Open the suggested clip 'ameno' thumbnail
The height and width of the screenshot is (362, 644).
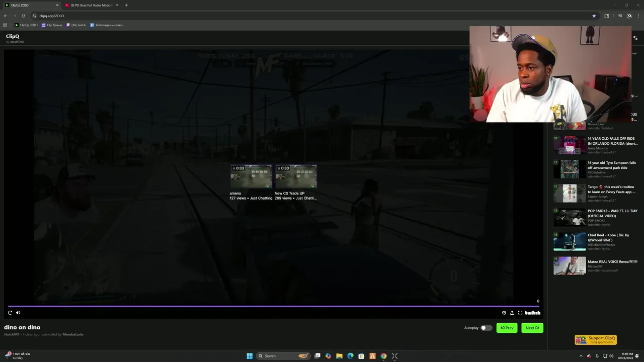(x=251, y=176)
